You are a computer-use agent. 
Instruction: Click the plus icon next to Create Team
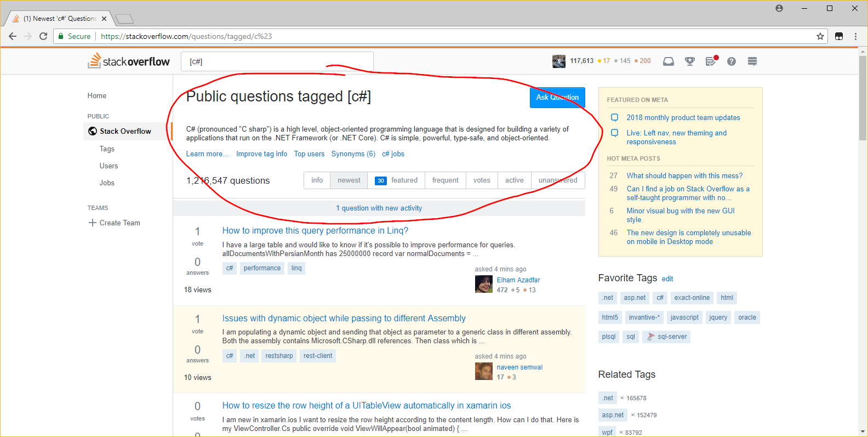point(92,223)
